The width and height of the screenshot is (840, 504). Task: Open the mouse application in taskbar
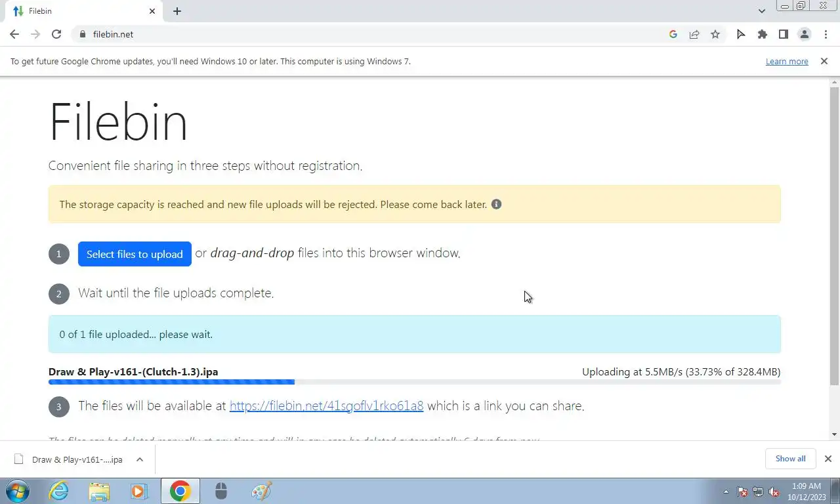(x=220, y=491)
